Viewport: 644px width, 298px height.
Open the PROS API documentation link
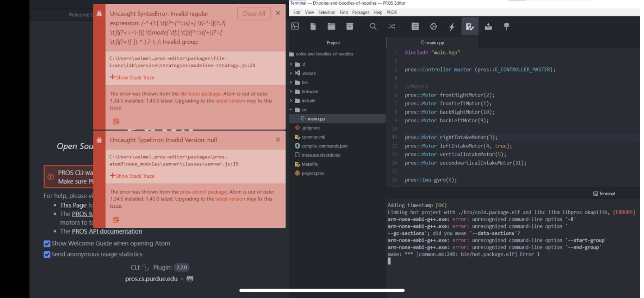pyautogui.click(x=107, y=231)
